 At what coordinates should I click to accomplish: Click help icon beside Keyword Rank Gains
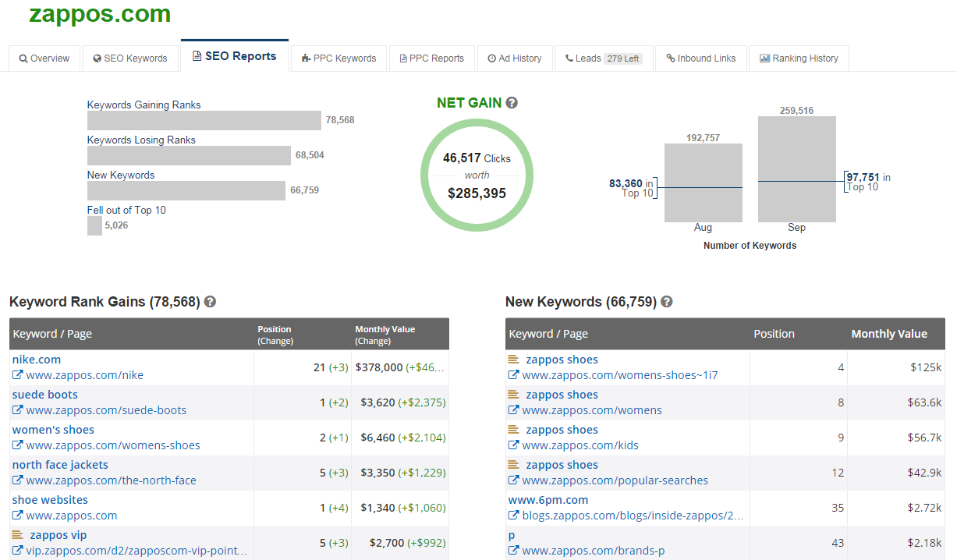[x=210, y=302]
